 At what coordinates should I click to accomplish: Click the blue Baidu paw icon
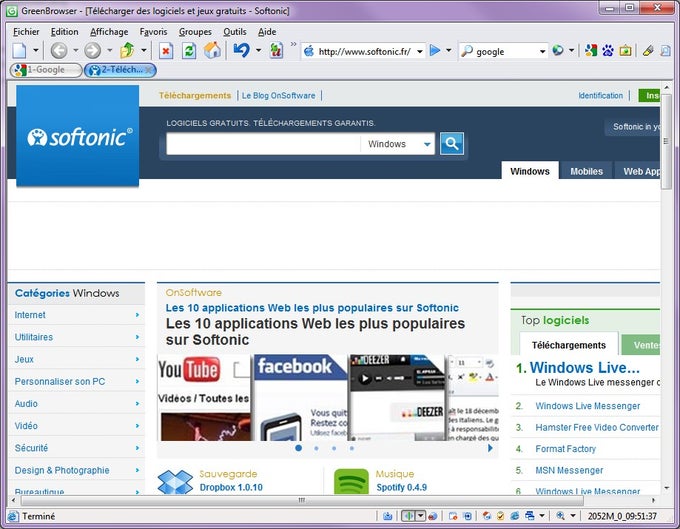[x=608, y=51]
